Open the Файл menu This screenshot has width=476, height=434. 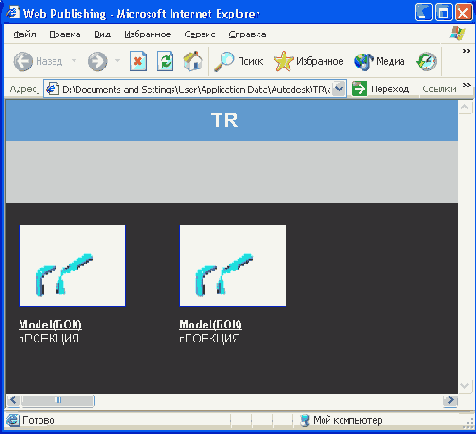click(x=25, y=34)
